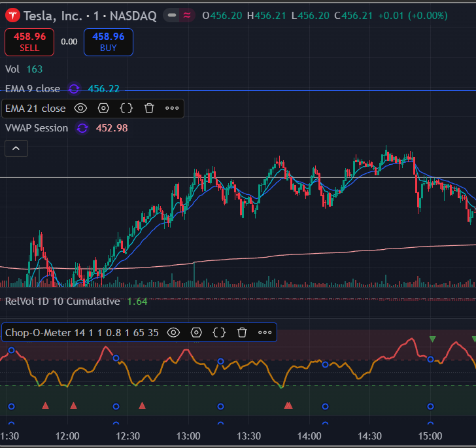Click the 14:30 time axis label
Image resolution: width=476 pixels, height=448 pixels.
pyautogui.click(x=370, y=436)
